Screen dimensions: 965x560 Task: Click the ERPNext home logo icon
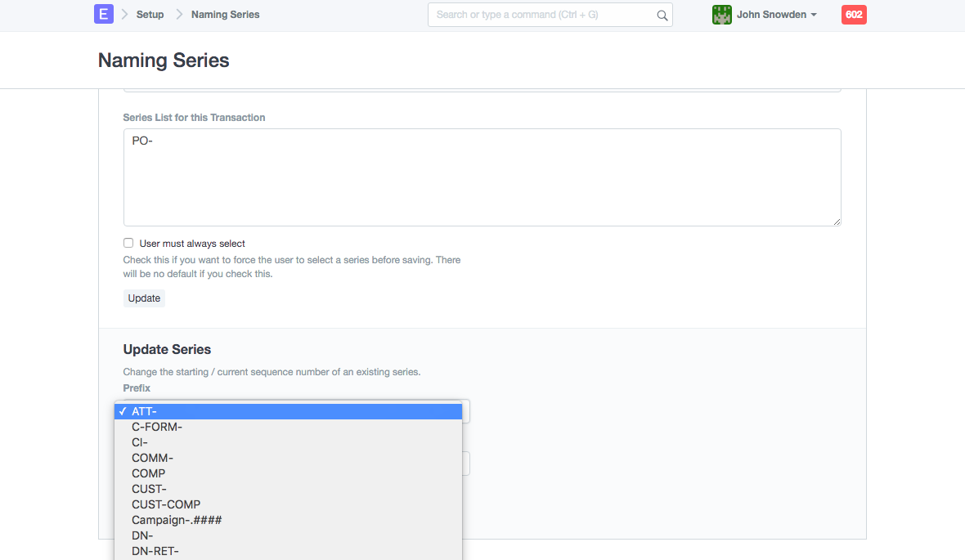point(103,14)
